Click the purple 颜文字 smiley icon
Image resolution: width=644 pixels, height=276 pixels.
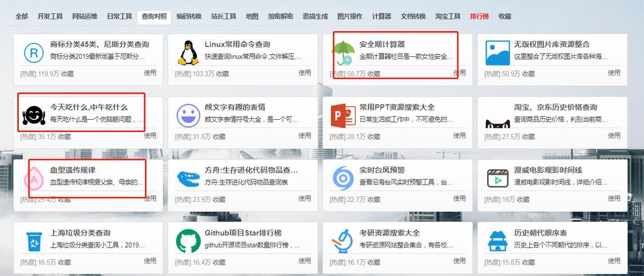(x=188, y=115)
